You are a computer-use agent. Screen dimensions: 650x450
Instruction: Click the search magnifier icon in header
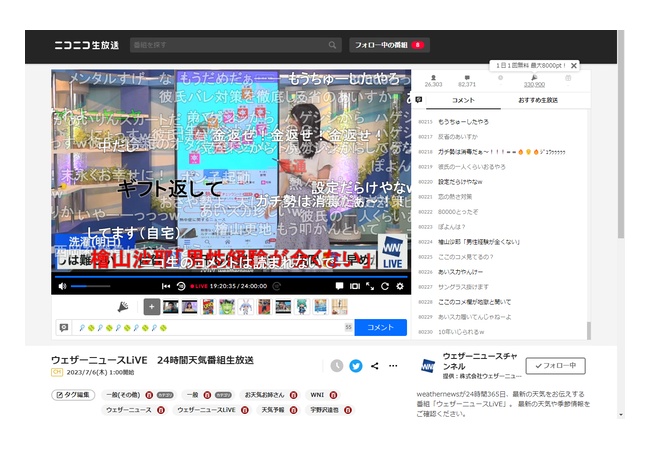coord(332,45)
